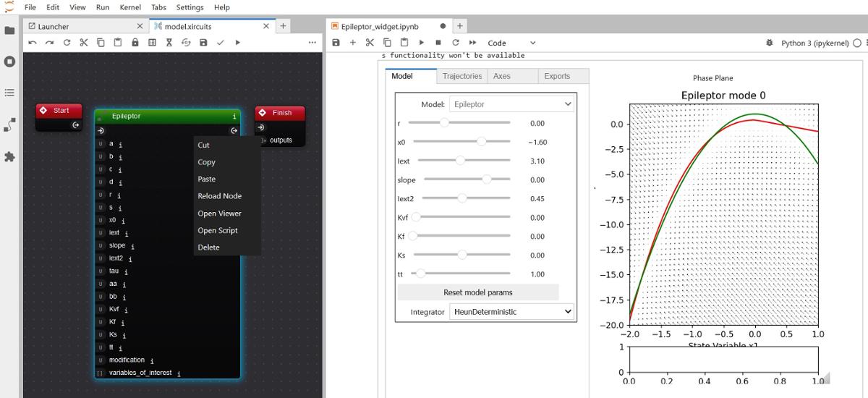Click the input flow port on Finish node

263,128
